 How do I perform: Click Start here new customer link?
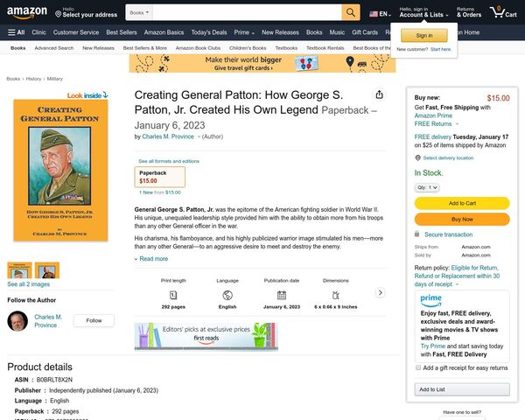click(x=441, y=49)
